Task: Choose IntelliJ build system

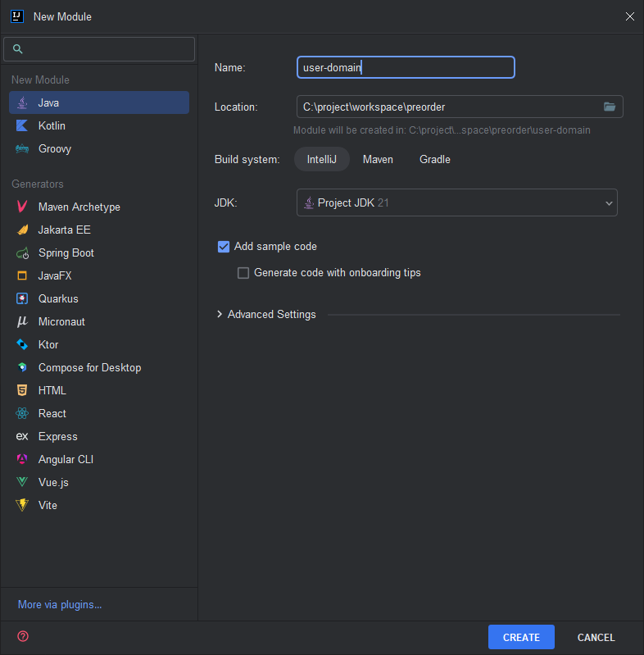Action: [321, 160]
